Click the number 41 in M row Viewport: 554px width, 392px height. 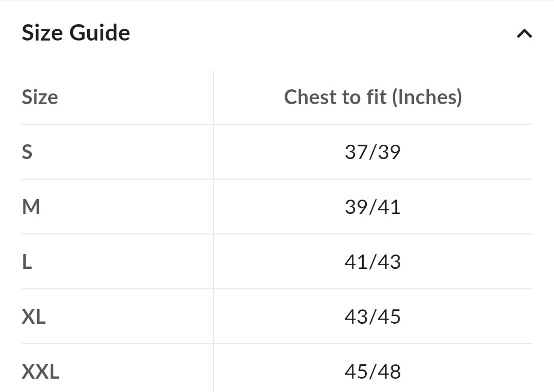[x=389, y=207]
